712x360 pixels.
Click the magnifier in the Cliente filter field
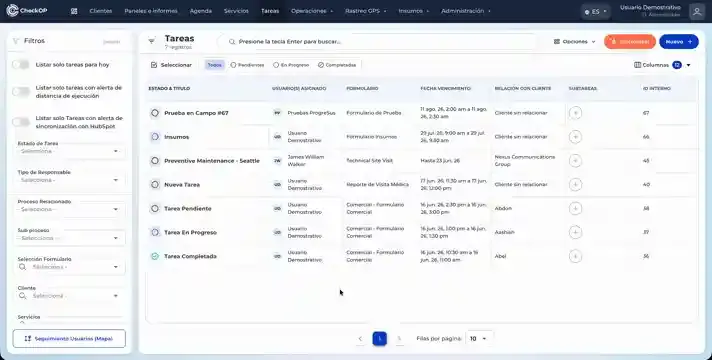(x=22, y=296)
